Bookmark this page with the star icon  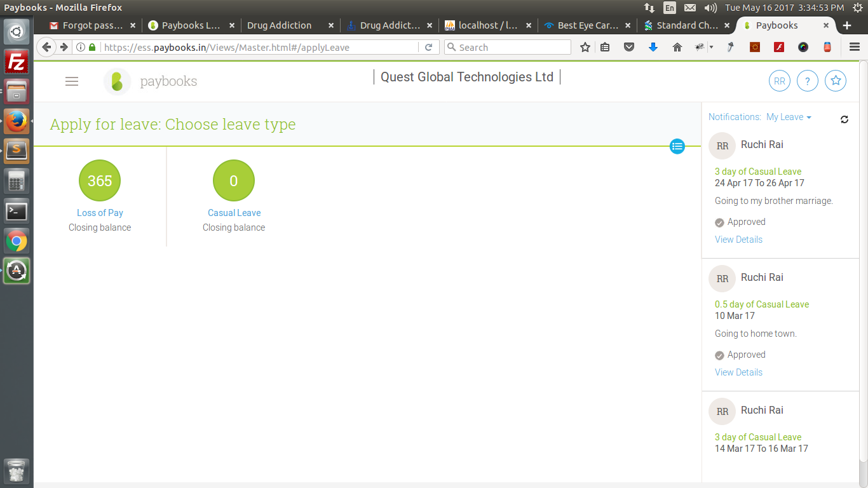click(585, 48)
